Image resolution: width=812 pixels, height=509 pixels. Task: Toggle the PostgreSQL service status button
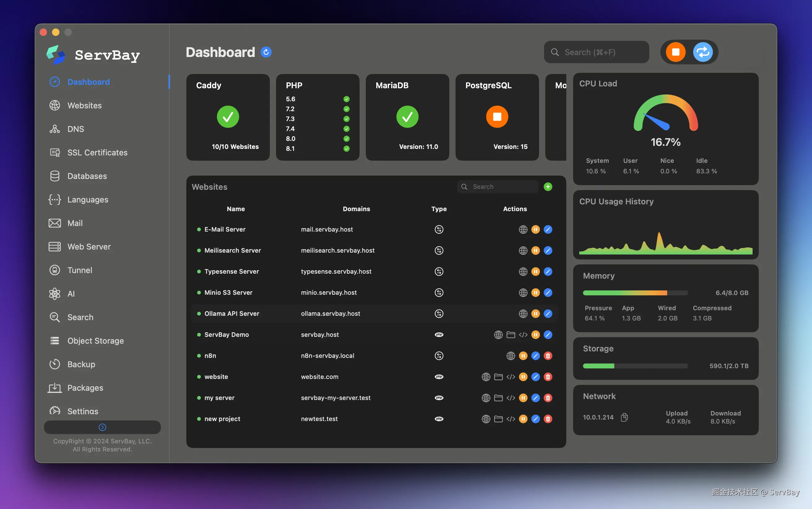497,117
